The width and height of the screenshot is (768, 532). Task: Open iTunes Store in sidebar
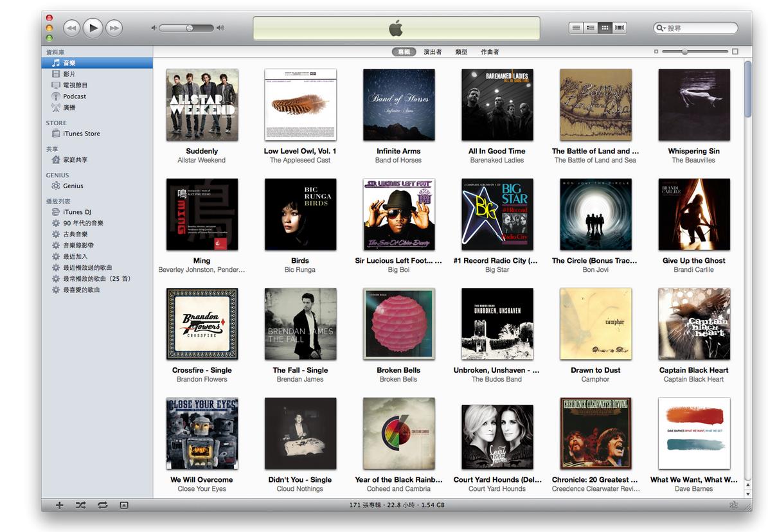coord(81,134)
